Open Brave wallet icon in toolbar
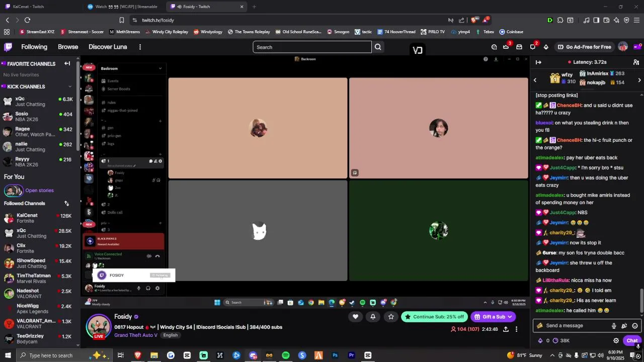 pos(606,20)
